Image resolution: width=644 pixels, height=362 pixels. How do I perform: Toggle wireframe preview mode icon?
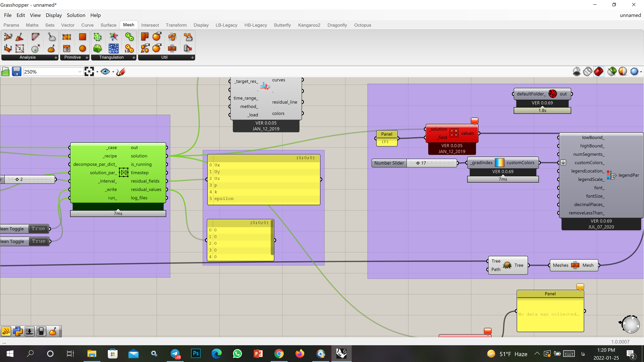(587, 72)
